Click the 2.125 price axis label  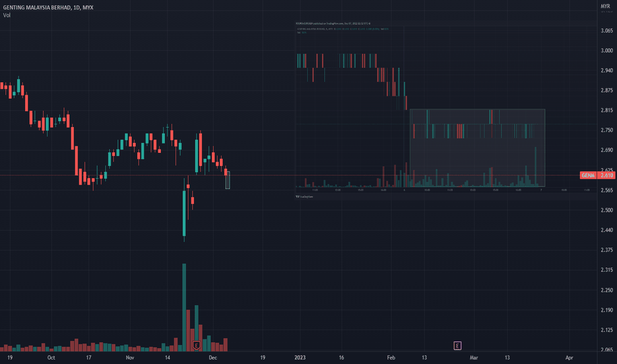(606, 330)
